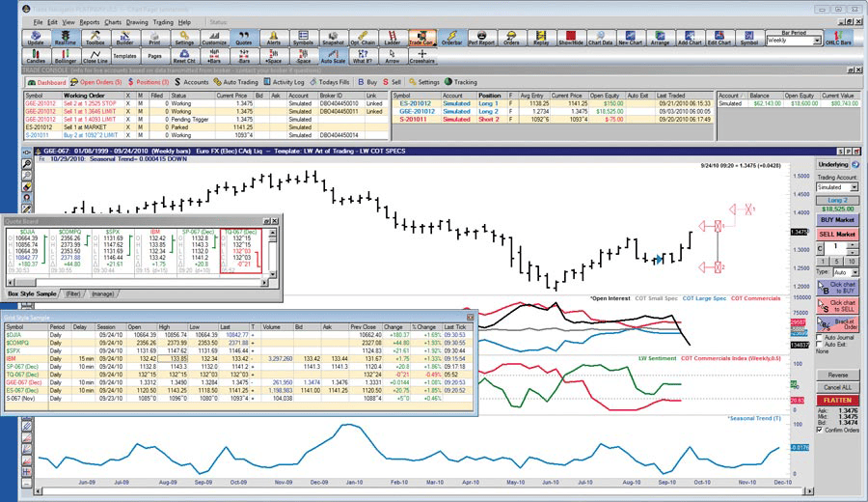Click the order quantity input field
Viewport: 868px width, 502px height.
836,248
